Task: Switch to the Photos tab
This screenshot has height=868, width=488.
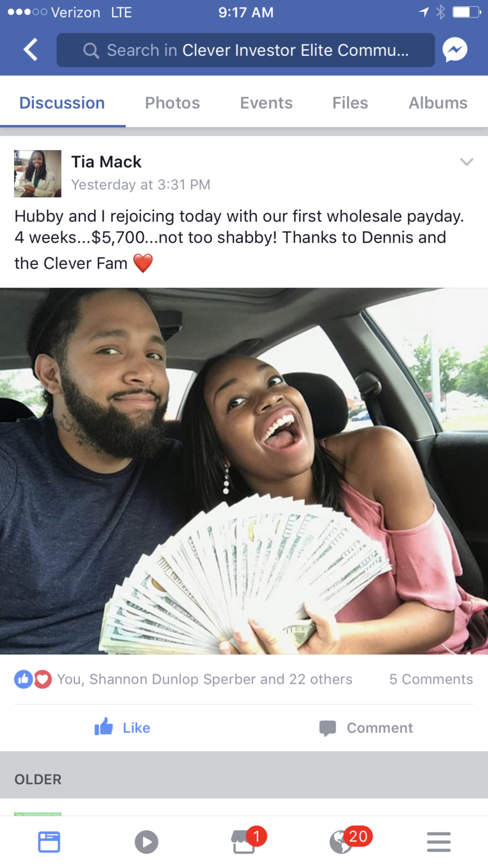Action: (x=172, y=103)
